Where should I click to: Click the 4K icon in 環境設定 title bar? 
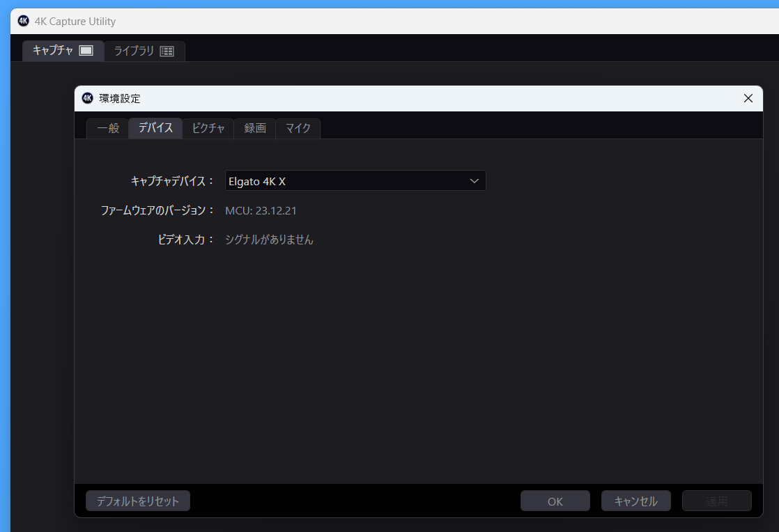click(x=87, y=98)
